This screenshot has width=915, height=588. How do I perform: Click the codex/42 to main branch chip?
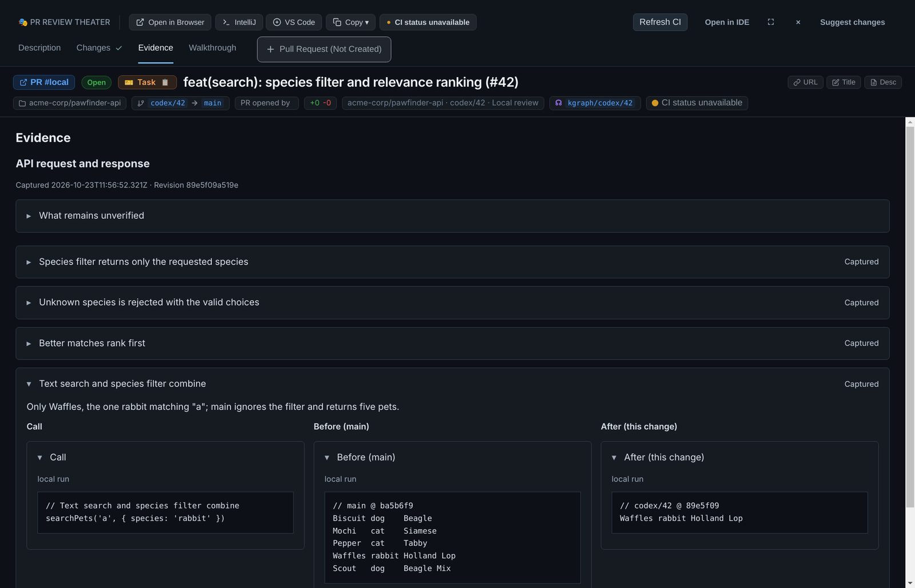(x=180, y=103)
